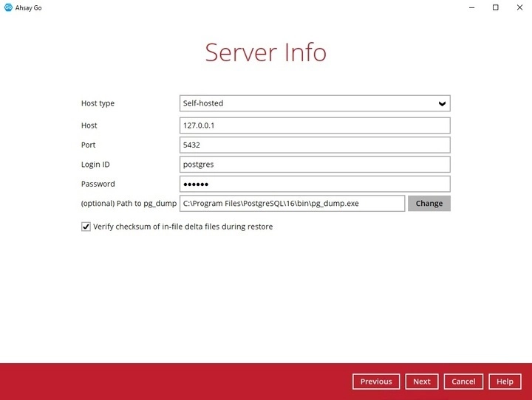The image size is (532, 400).
Task: Minimize the Ahsay Go window
Action: (471, 7)
